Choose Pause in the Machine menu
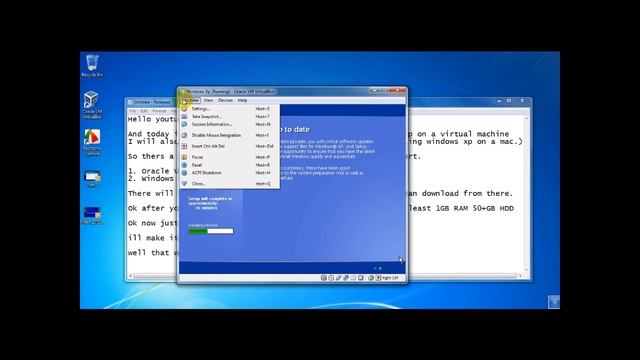 (x=230, y=157)
